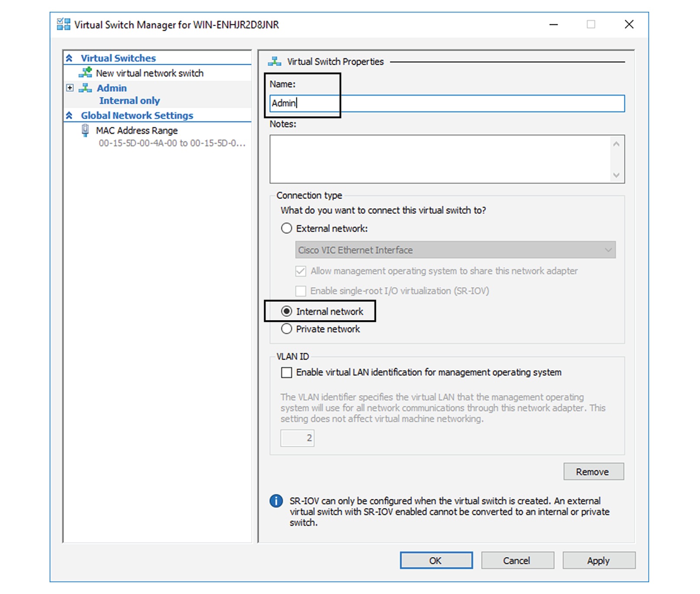The image size is (700, 594).
Task: Expand the Admin tree node
Action: (70, 88)
